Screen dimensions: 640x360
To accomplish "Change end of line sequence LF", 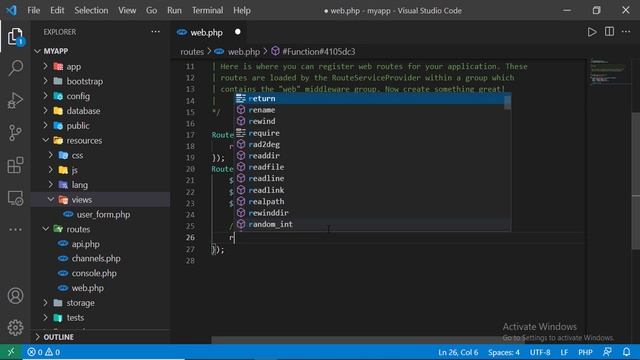I will [564, 352].
